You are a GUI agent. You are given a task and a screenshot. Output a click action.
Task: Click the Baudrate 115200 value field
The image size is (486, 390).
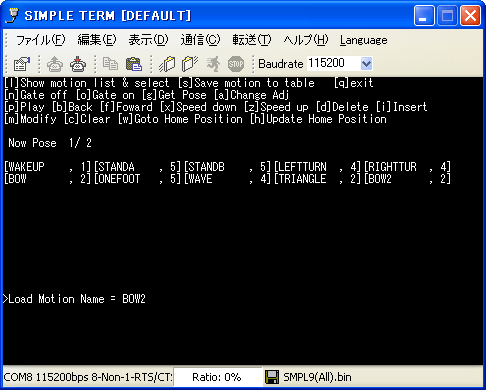point(332,63)
